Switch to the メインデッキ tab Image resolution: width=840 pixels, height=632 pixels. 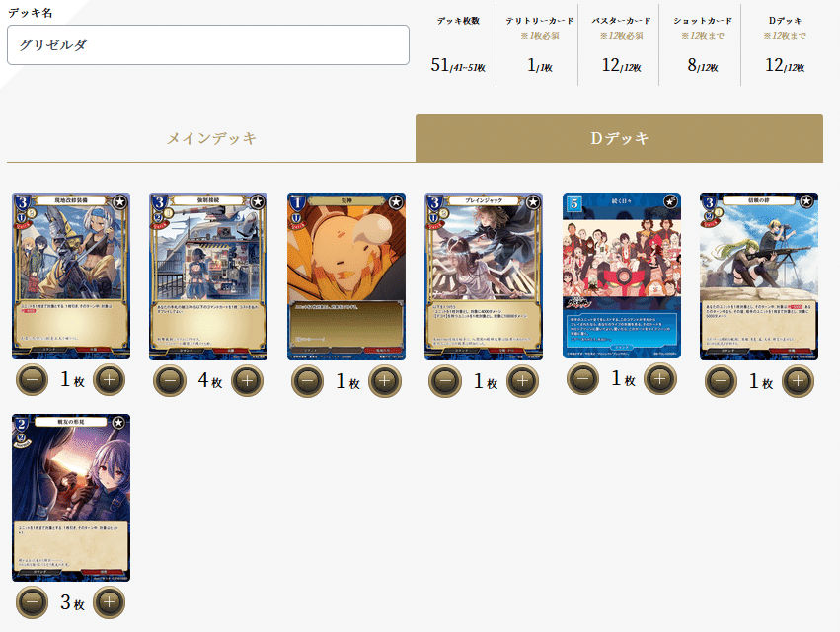pos(211,138)
